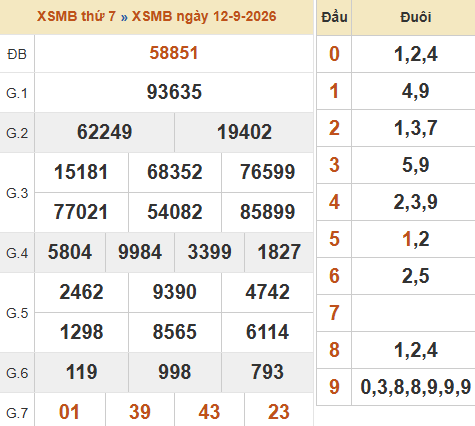Click tail values 1,3,7

point(415,128)
